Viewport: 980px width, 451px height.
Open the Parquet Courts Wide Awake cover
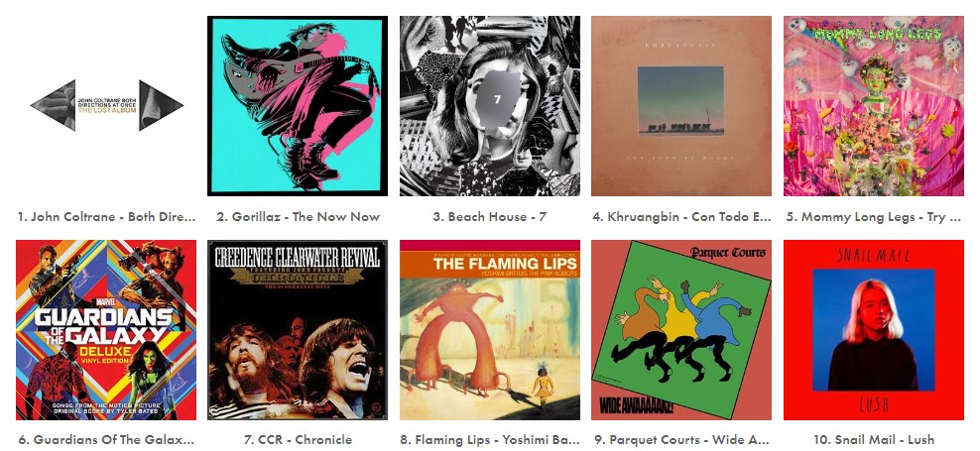point(681,330)
